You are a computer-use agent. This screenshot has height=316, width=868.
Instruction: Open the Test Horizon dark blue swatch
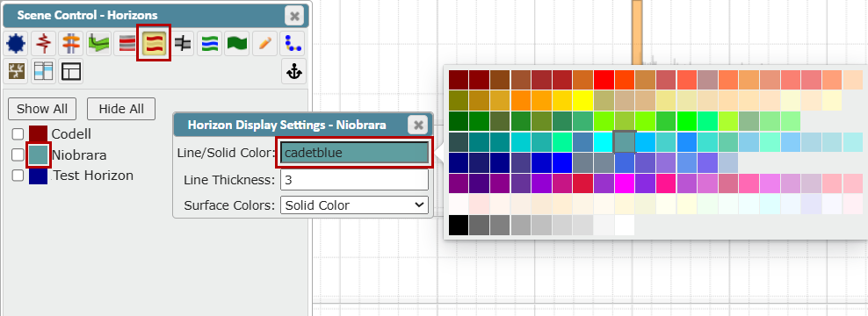38,176
